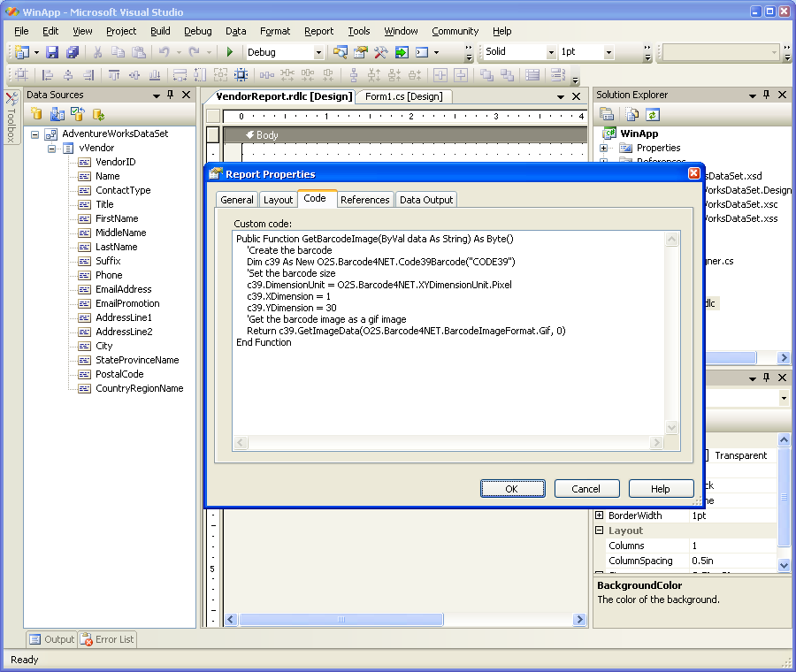Toggle auto-hide pin on Data Sources panel
The height and width of the screenshot is (672, 796).
pyautogui.click(x=171, y=95)
